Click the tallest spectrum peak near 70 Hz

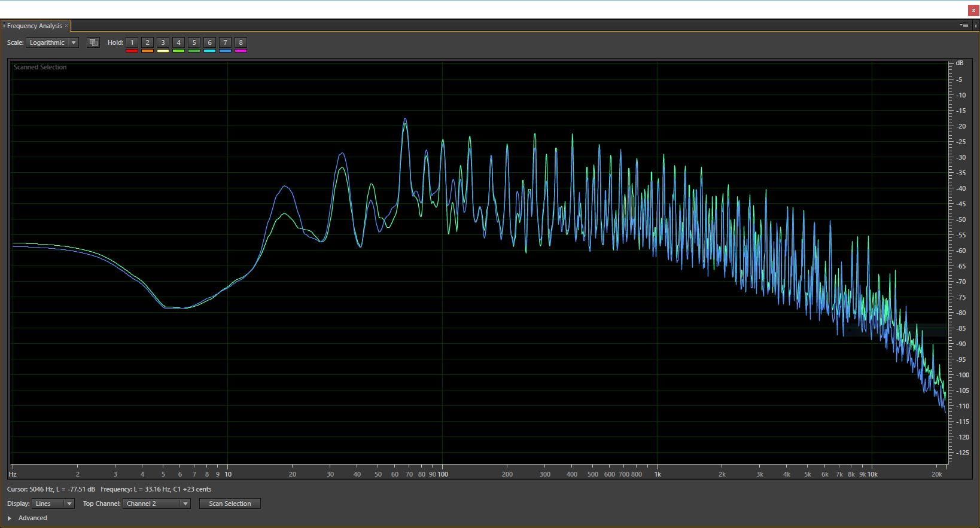click(405, 119)
